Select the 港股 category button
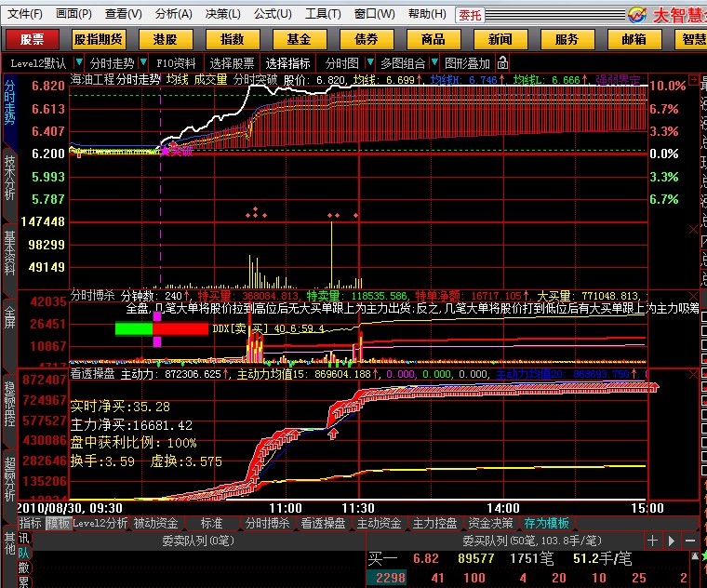The image size is (707, 588). (166, 40)
